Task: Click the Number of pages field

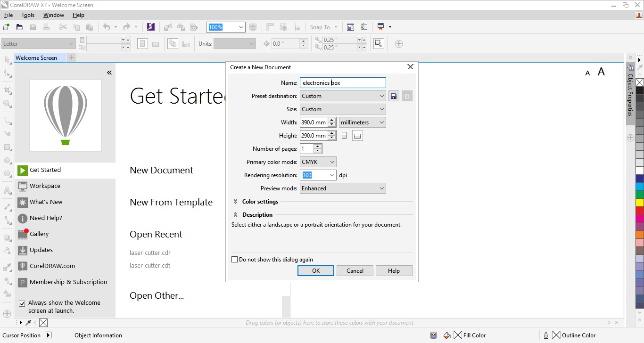Action: 307,149
